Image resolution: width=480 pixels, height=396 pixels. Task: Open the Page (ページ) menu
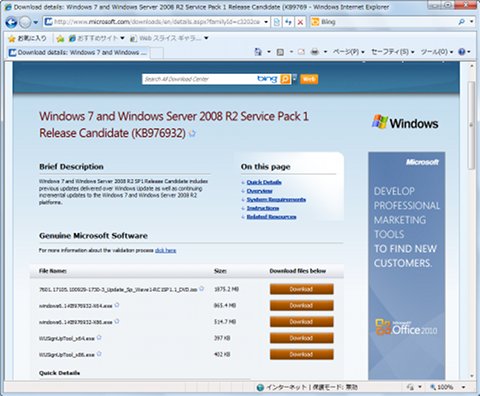pos(349,52)
